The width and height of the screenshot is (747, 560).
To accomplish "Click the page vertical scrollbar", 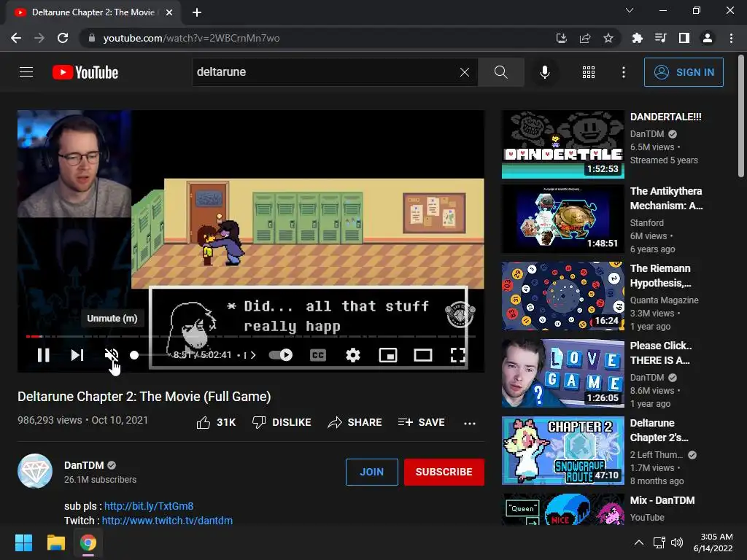I will pyautogui.click(x=741, y=116).
